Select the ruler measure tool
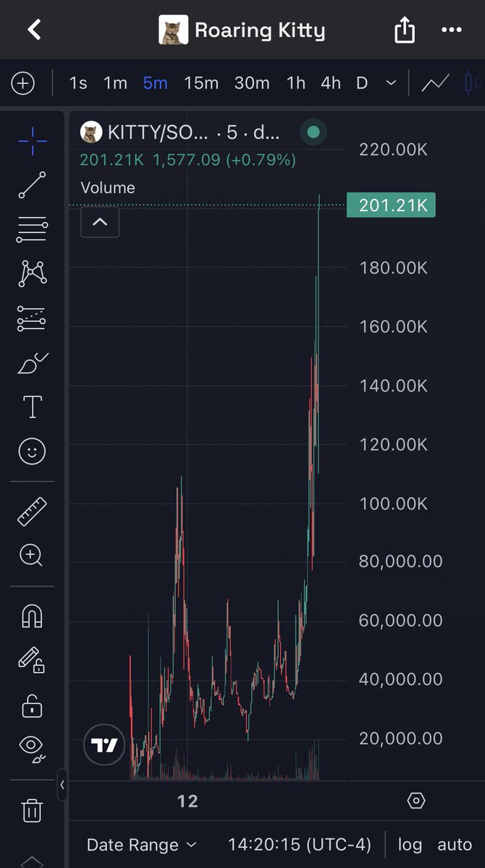Viewport: 485px width, 868px height. coord(32,511)
